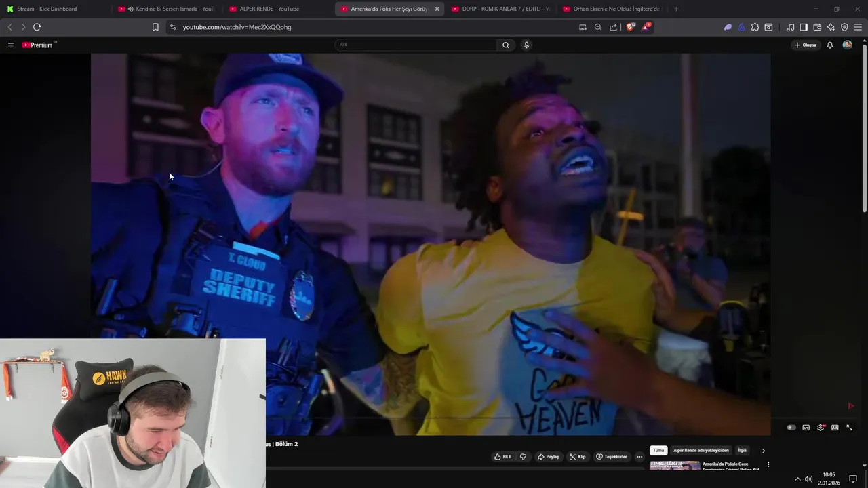Open video player settings gear

821,428
